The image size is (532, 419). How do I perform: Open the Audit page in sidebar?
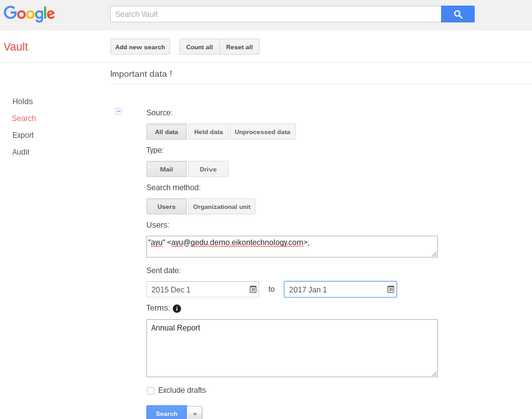pos(21,152)
